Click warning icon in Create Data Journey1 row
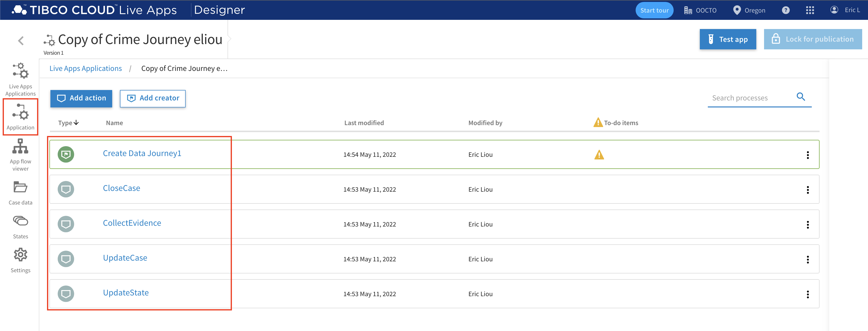 click(599, 155)
